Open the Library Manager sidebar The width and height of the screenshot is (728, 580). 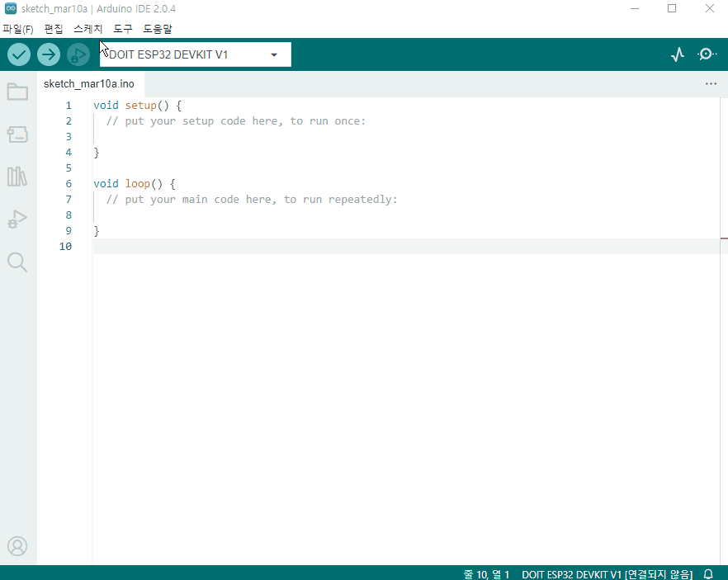[17, 177]
